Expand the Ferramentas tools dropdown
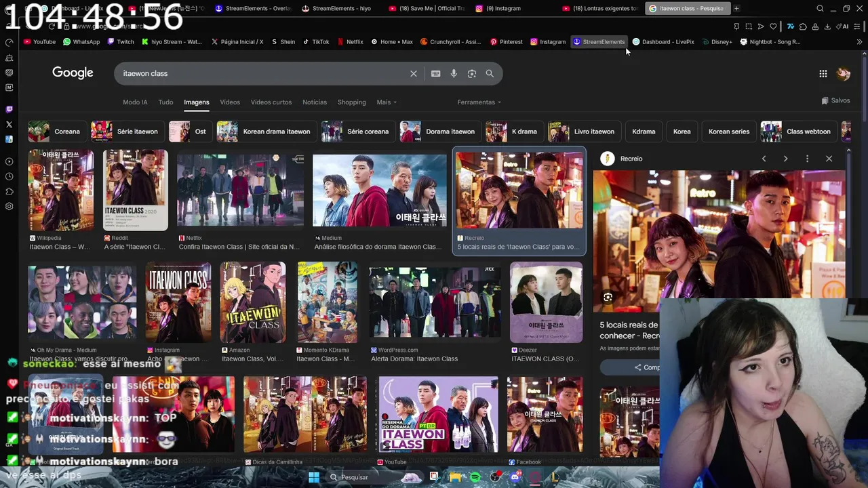 pyautogui.click(x=479, y=102)
